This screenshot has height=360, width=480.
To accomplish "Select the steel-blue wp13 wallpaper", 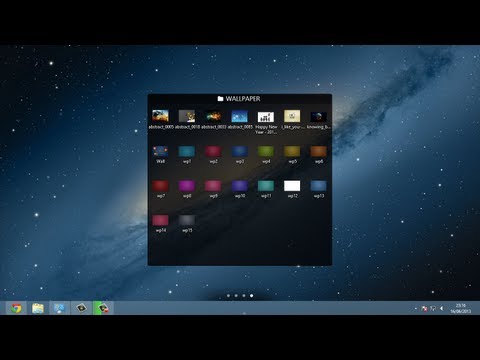I will pos(319,186).
